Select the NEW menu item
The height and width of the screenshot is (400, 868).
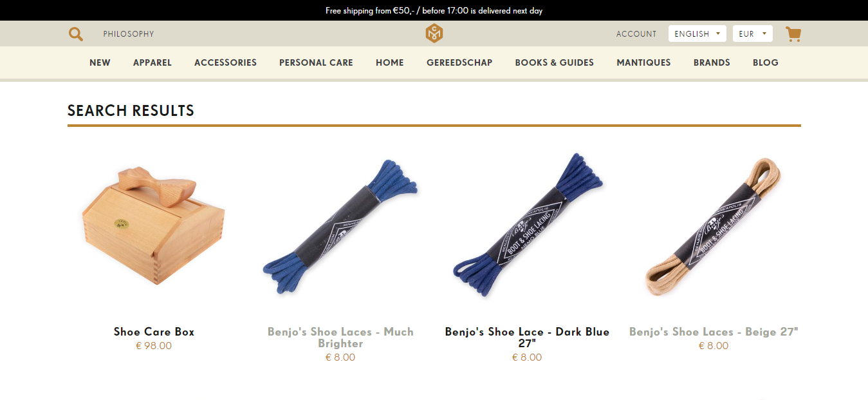100,62
